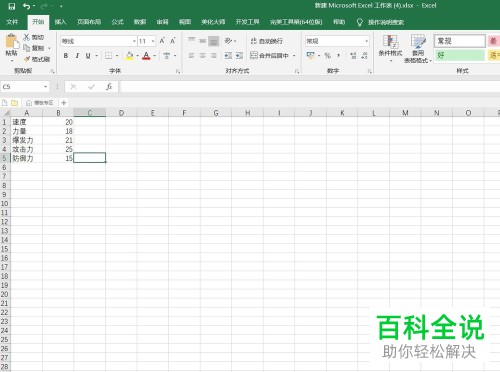The height and width of the screenshot is (372, 500).
Task: Decrease the cell indent
Action: pos(228,56)
